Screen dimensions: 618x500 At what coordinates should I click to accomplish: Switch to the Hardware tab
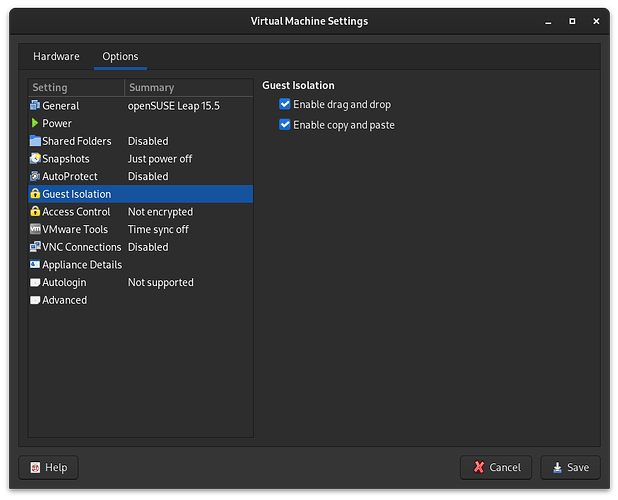(56, 57)
